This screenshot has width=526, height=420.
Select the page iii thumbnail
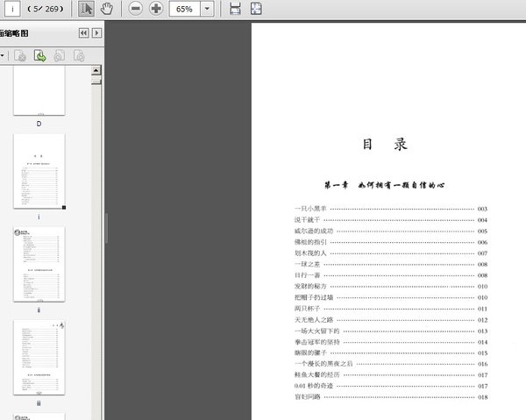click(x=39, y=357)
